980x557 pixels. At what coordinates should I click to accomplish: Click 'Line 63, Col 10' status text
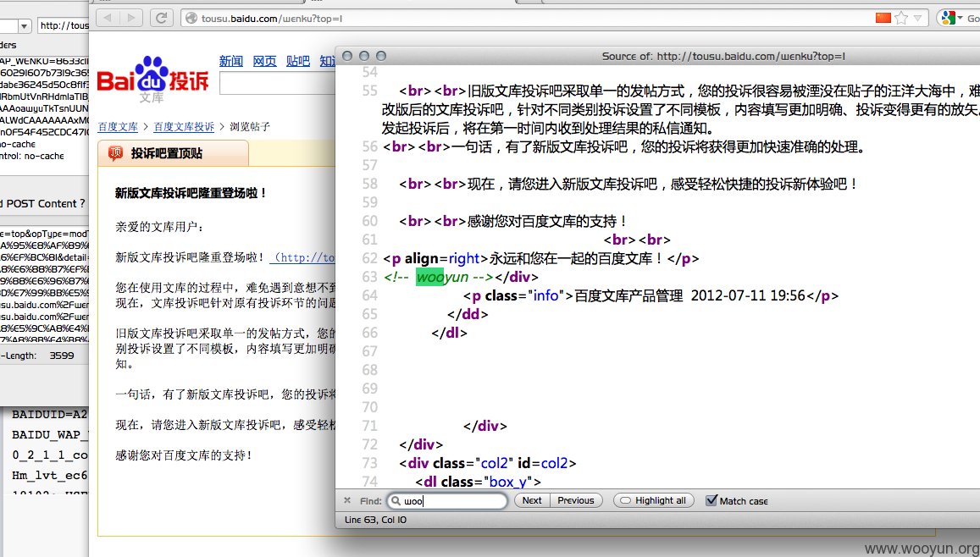375,520
